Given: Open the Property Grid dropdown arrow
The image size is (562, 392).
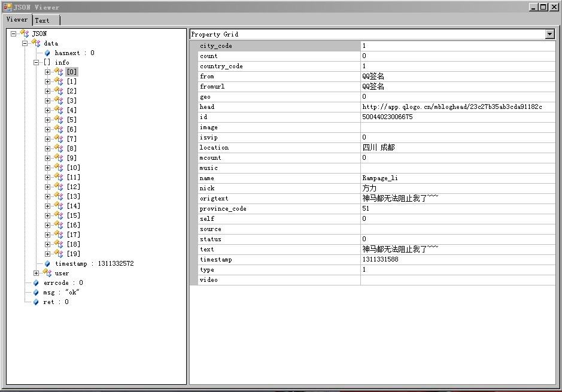Looking at the screenshot, I should pyautogui.click(x=550, y=34).
